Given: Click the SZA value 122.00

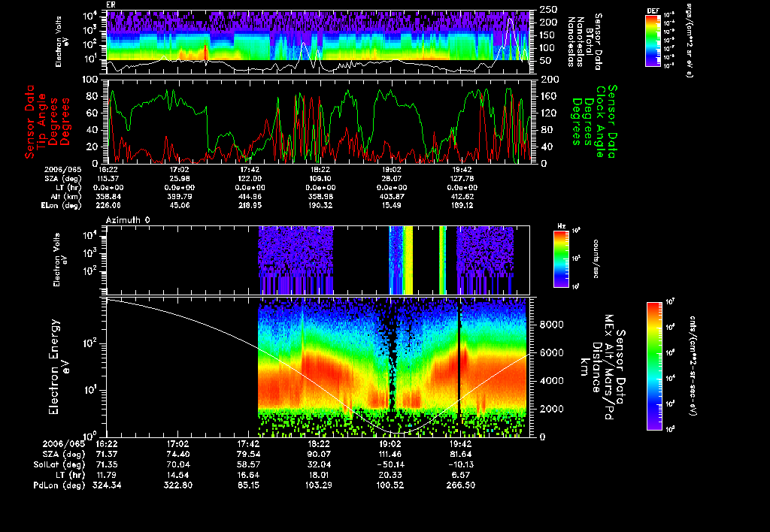Looking at the screenshot, I should [x=250, y=179].
